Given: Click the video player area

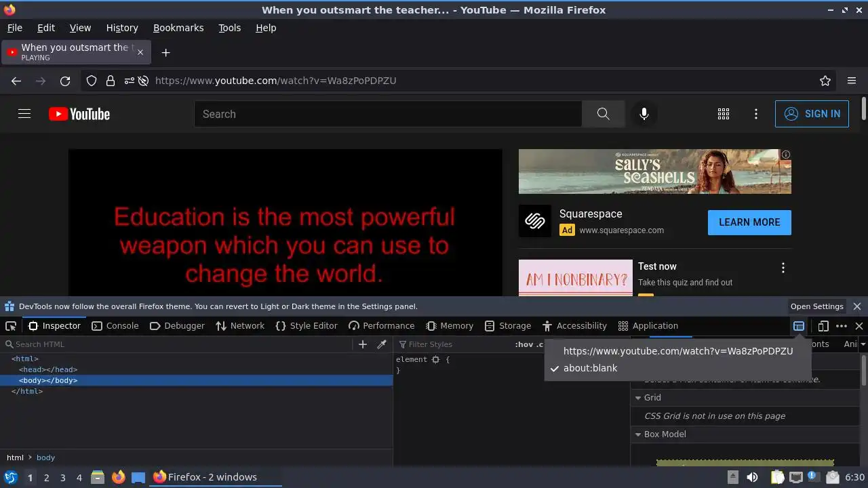Looking at the screenshot, I should [x=285, y=222].
